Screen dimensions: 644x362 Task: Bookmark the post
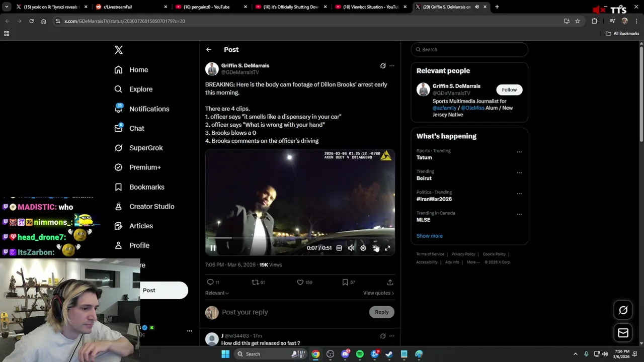pos(348,282)
